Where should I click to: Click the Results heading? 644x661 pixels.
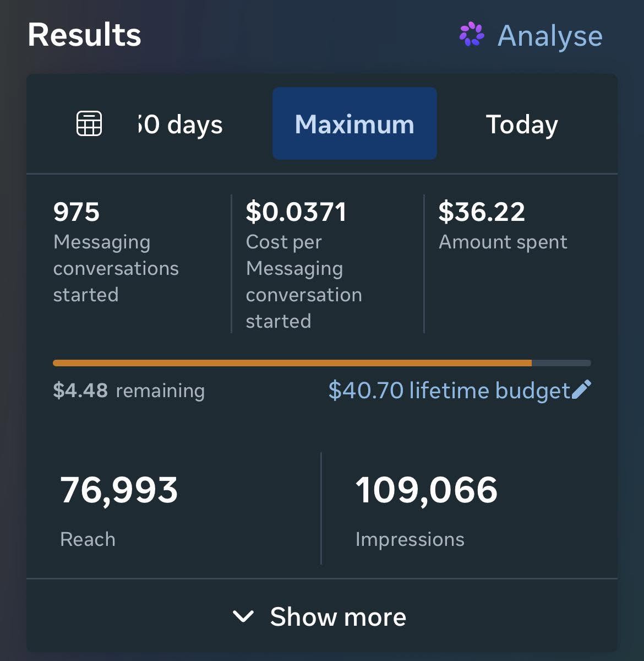coord(85,35)
